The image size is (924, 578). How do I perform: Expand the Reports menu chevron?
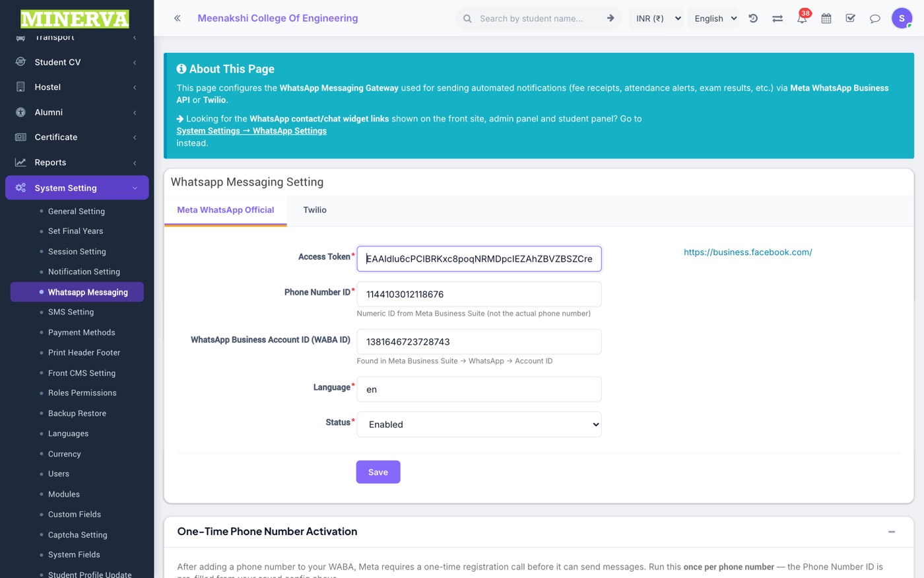[135, 163]
